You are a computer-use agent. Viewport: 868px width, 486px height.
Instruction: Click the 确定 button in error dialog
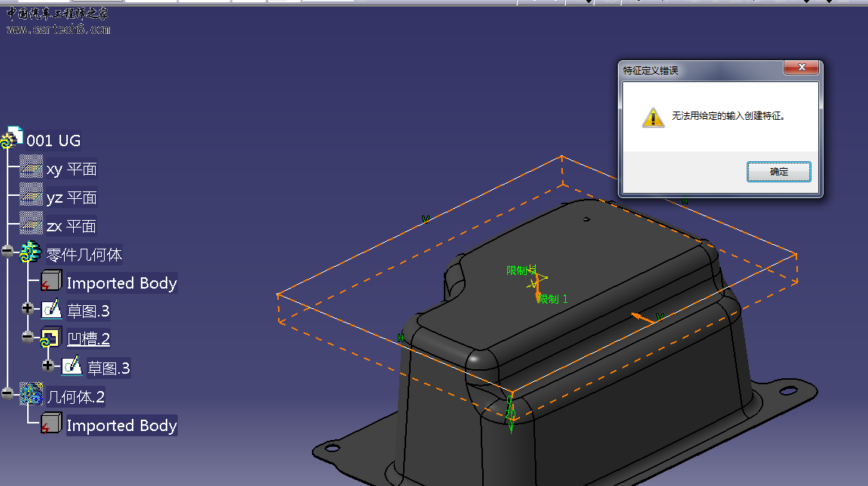[x=778, y=172]
